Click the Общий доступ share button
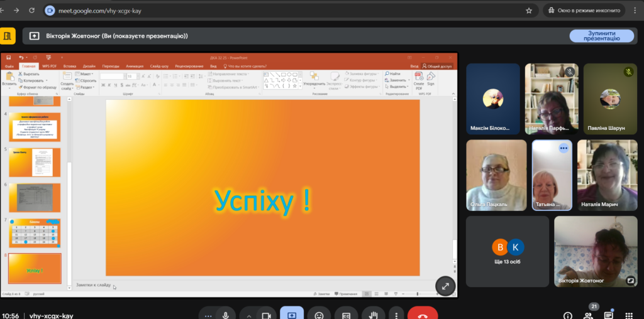This screenshot has width=644, height=319. (438, 66)
